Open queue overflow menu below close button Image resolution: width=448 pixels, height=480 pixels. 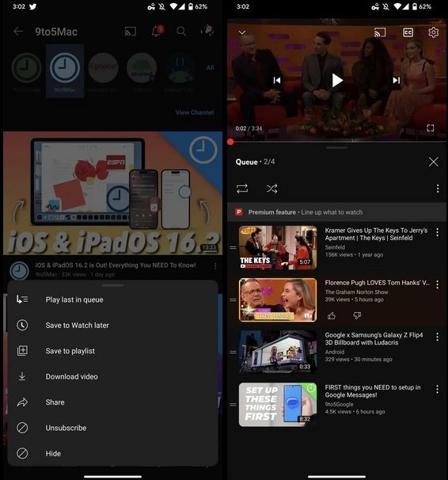(x=438, y=189)
